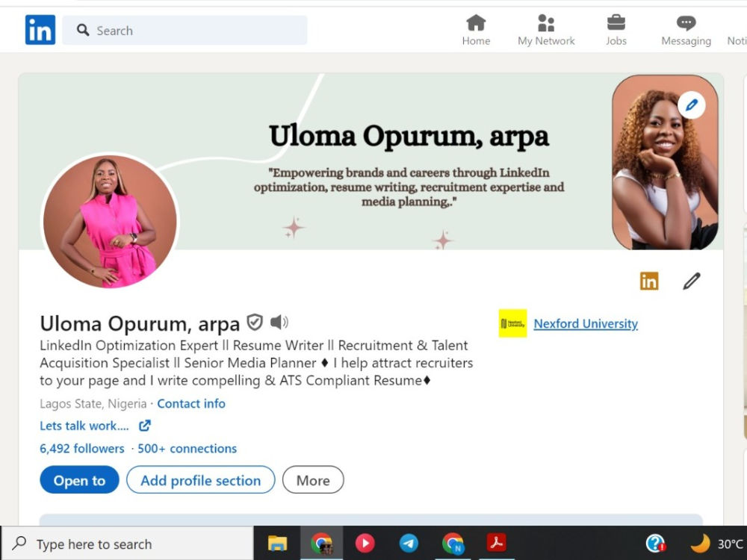View the 6,492 followers list

click(82, 449)
